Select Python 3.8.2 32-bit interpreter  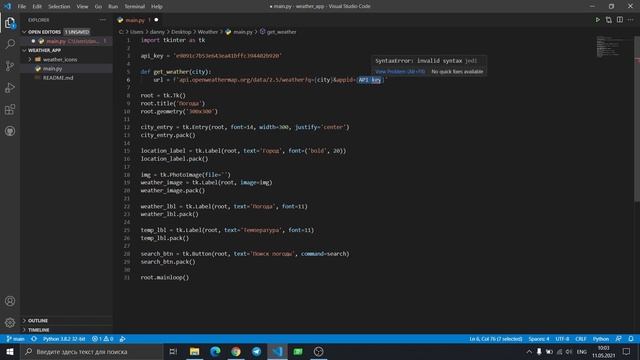(64, 339)
